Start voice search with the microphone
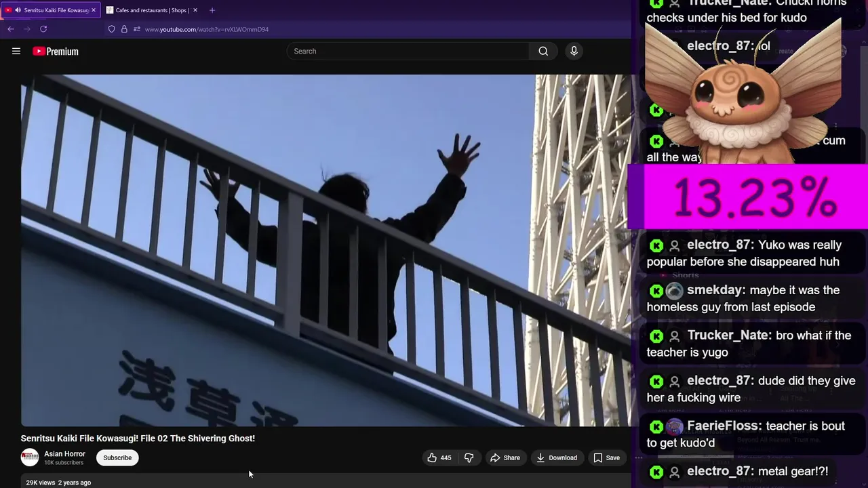 574,51
